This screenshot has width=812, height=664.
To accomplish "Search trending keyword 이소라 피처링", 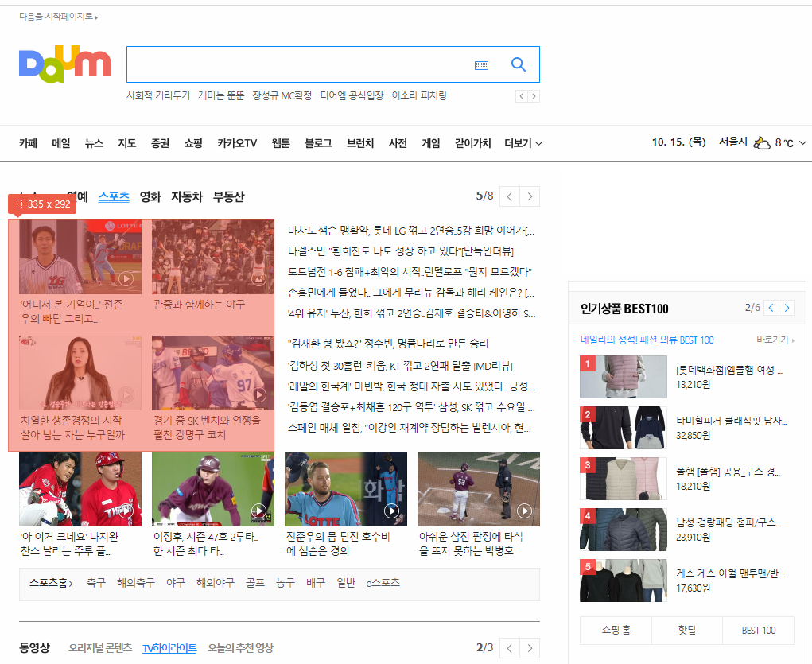I will click(419, 95).
